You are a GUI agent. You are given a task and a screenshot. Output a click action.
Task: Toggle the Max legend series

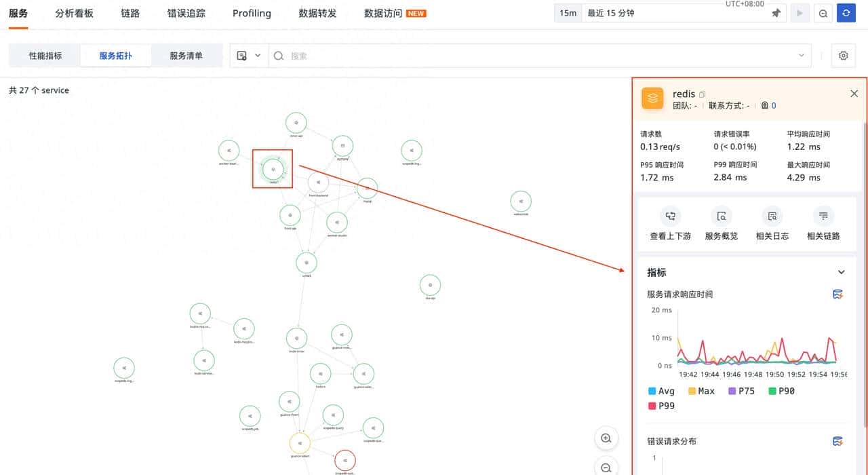[x=702, y=391]
